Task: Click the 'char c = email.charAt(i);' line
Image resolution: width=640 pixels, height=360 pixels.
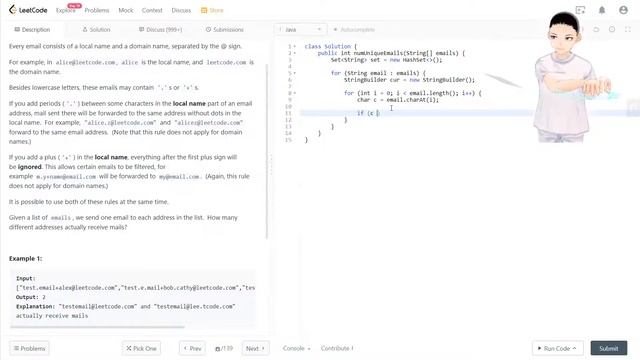Action: click(x=398, y=100)
